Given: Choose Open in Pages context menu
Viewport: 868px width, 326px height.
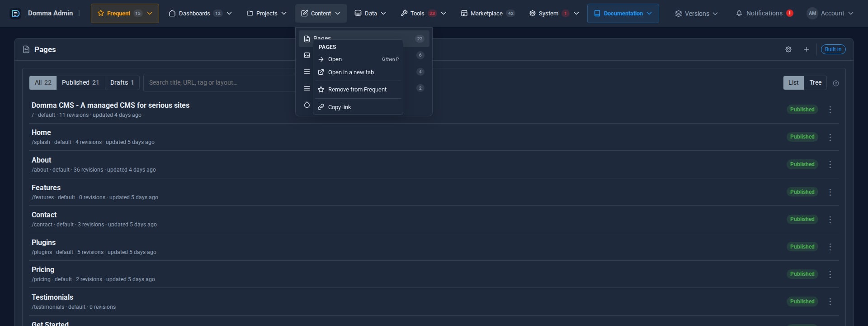Looking at the screenshot, I should click(358, 59).
